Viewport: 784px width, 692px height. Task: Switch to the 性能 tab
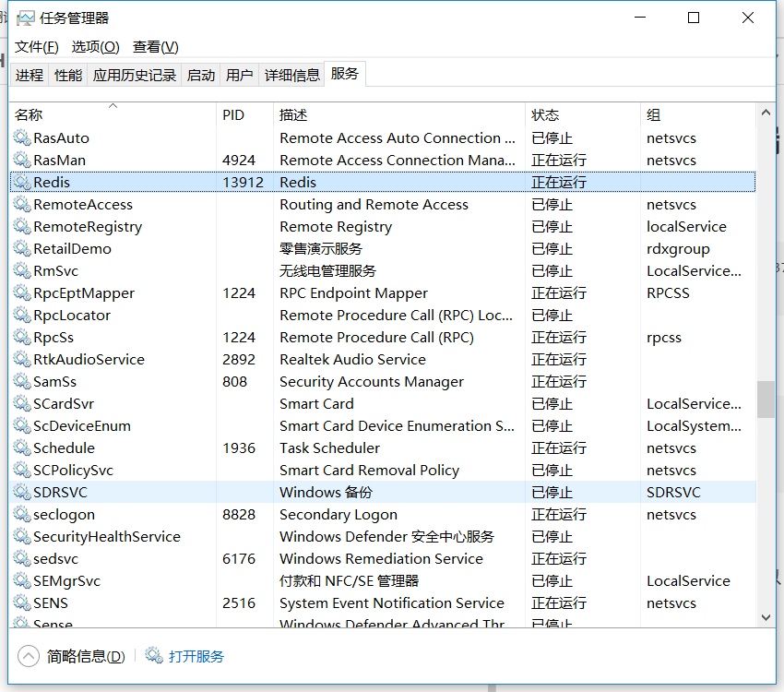pos(68,75)
